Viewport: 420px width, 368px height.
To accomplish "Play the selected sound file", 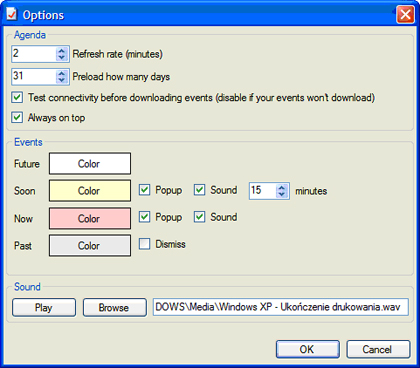I will [44, 307].
